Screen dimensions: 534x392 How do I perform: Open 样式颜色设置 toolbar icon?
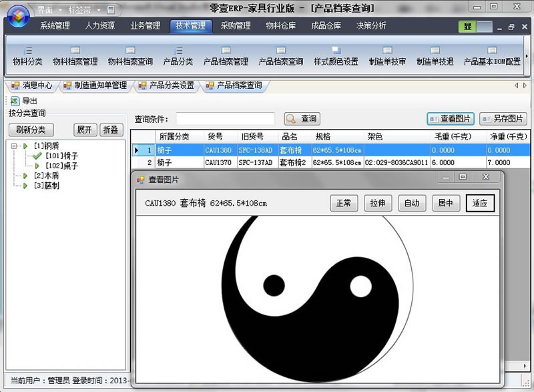(336, 57)
